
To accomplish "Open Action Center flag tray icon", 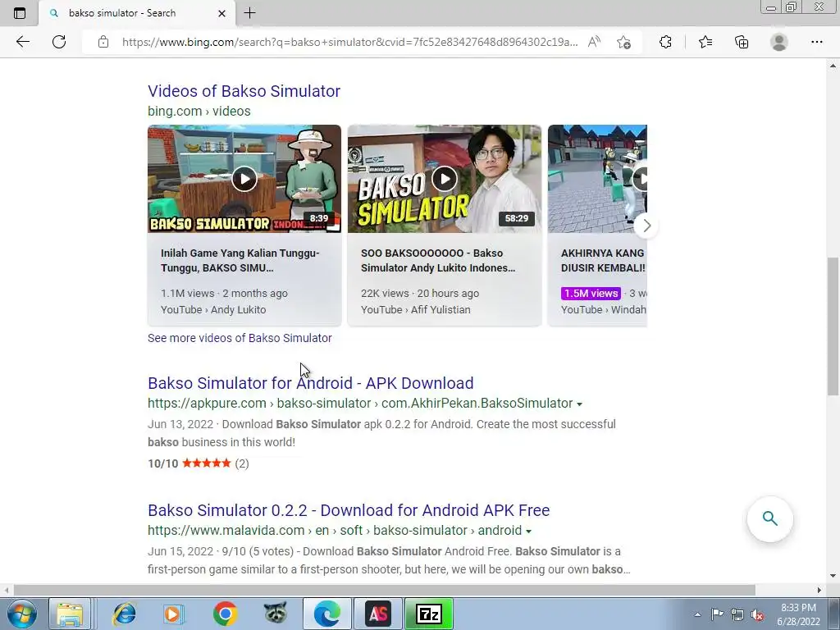I will click(717, 614).
